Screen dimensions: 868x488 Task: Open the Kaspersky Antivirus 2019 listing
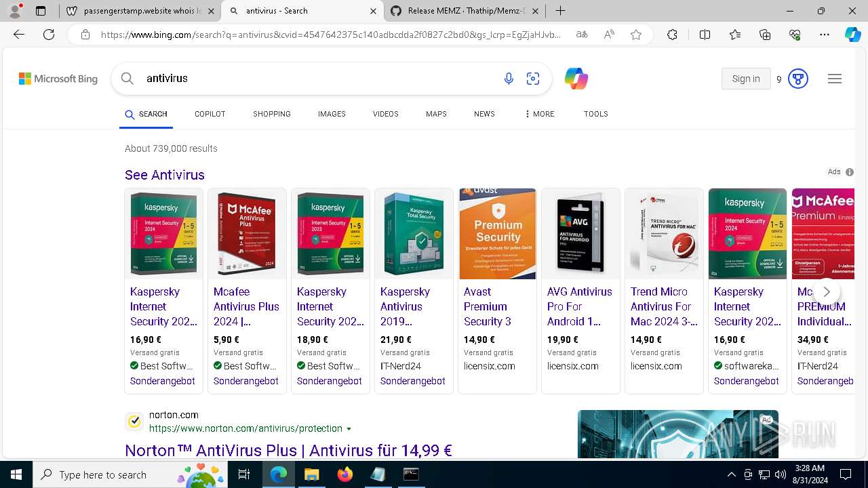(406, 306)
